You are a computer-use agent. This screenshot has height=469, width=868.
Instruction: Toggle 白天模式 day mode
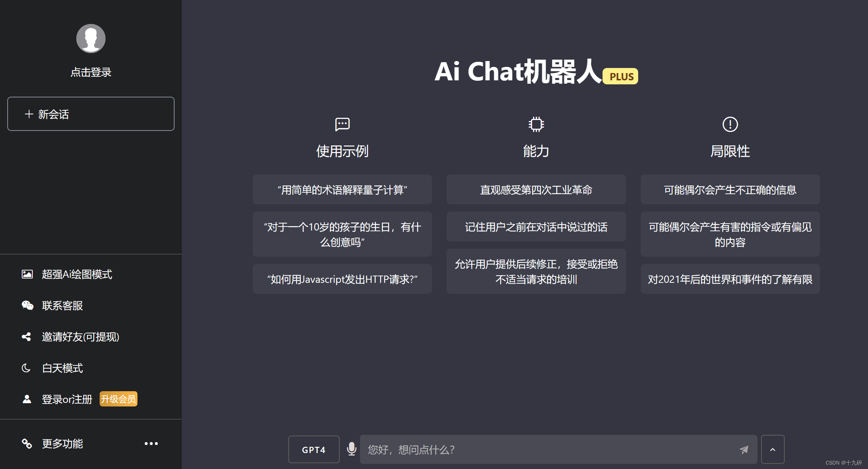tap(62, 368)
